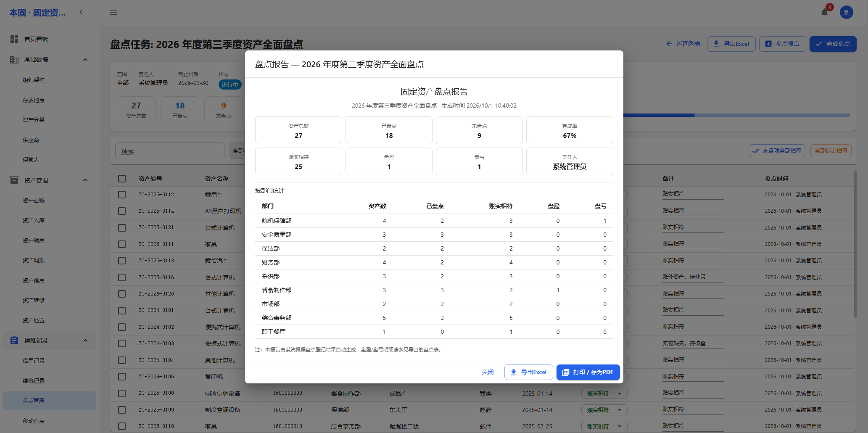This screenshot has width=868, height=433.
Task: Click the back arrow beside 返回列表
Action: pyautogui.click(x=669, y=44)
